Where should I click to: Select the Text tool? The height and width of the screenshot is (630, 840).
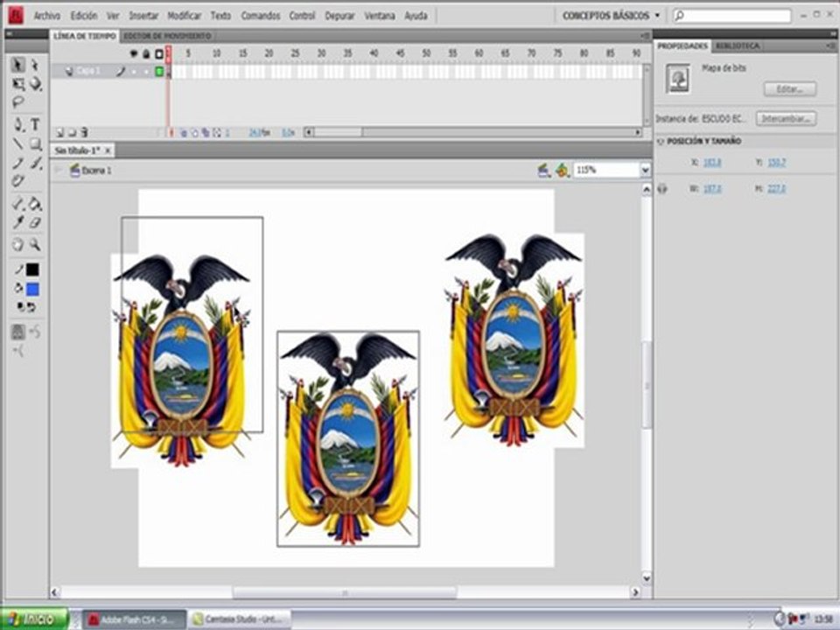(35, 125)
